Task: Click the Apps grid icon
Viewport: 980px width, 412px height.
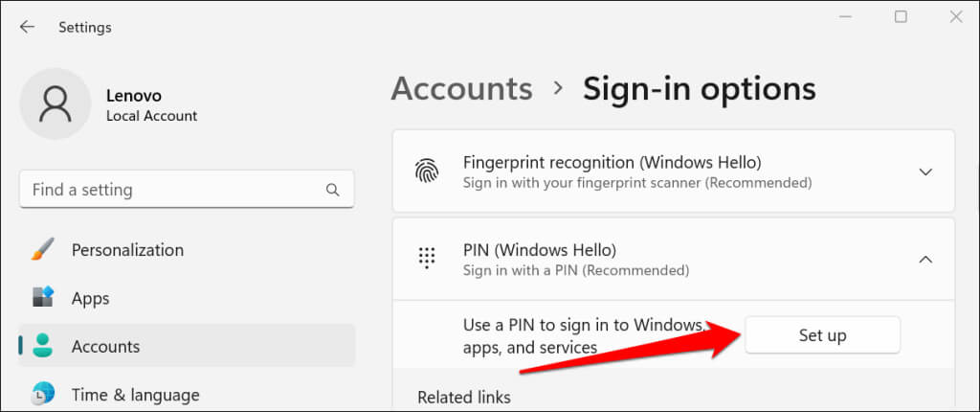Action: click(x=43, y=298)
